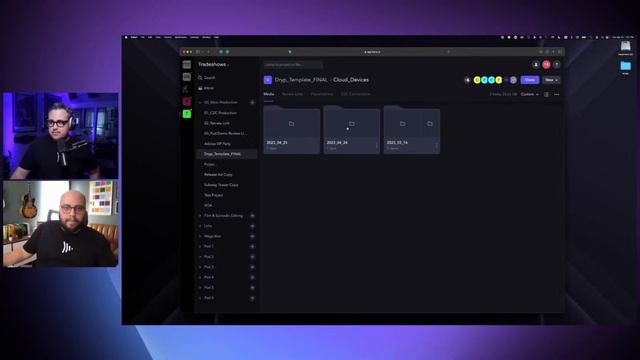Open the New dropdown button
640x360 pixels.
click(551, 80)
